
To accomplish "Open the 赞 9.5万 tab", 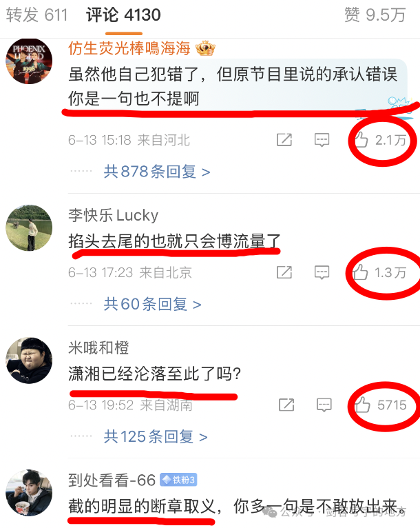I will pyautogui.click(x=375, y=15).
